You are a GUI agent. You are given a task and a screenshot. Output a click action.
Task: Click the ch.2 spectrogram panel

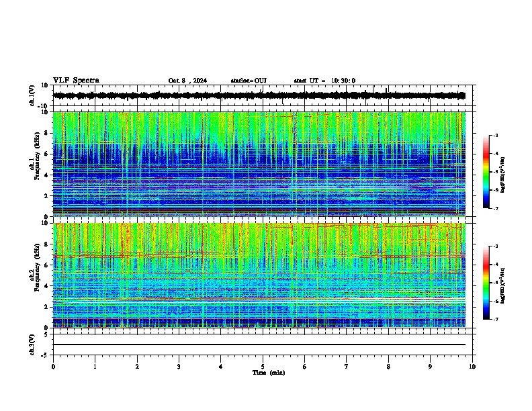click(x=259, y=275)
